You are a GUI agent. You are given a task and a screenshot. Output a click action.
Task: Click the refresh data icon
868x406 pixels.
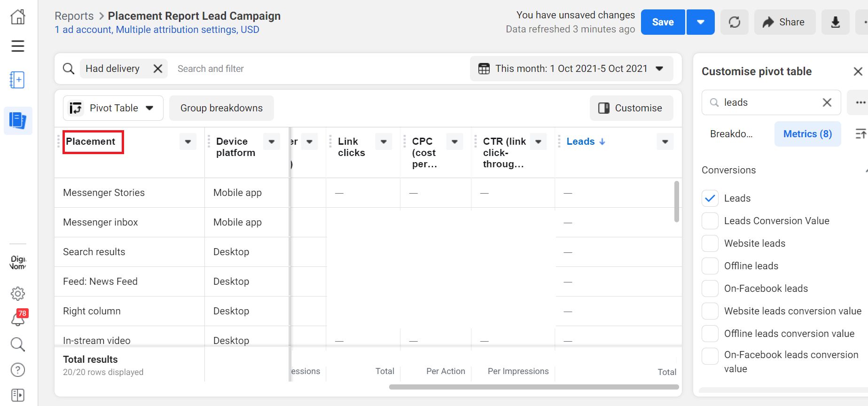coord(734,22)
